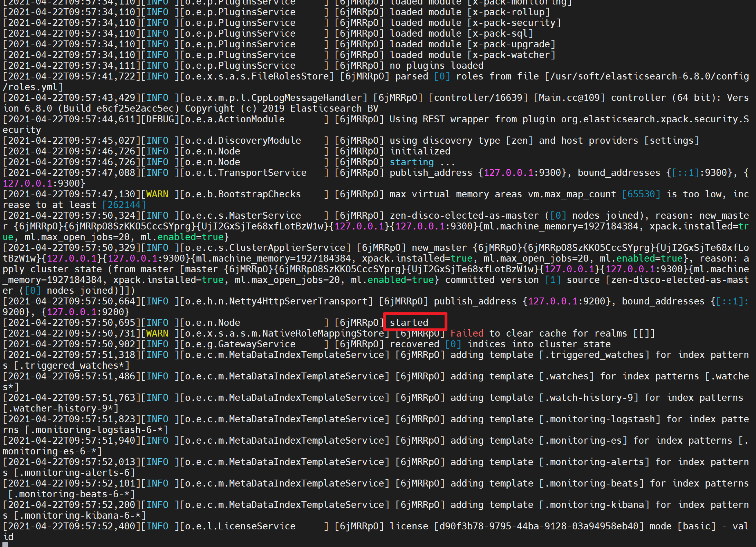Click the '[.monitoring-alerts]' template name
Screen dimensions: 756x547
click(x=594, y=462)
